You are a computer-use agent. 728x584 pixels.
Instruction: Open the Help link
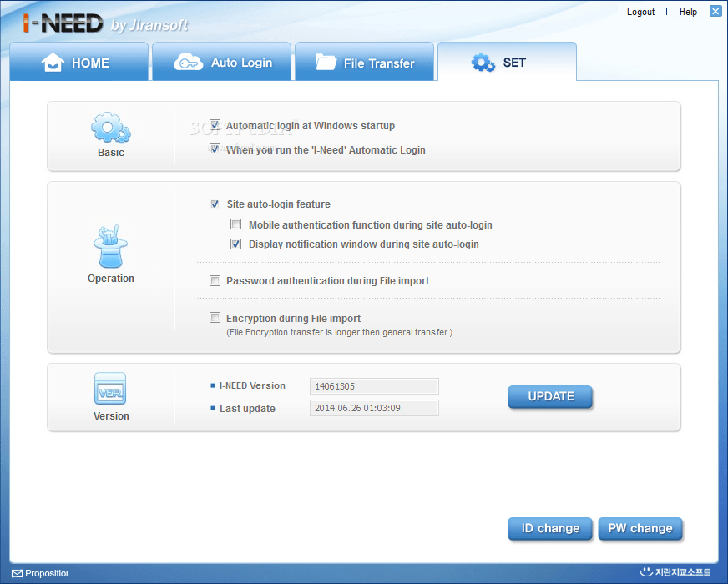[688, 12]
